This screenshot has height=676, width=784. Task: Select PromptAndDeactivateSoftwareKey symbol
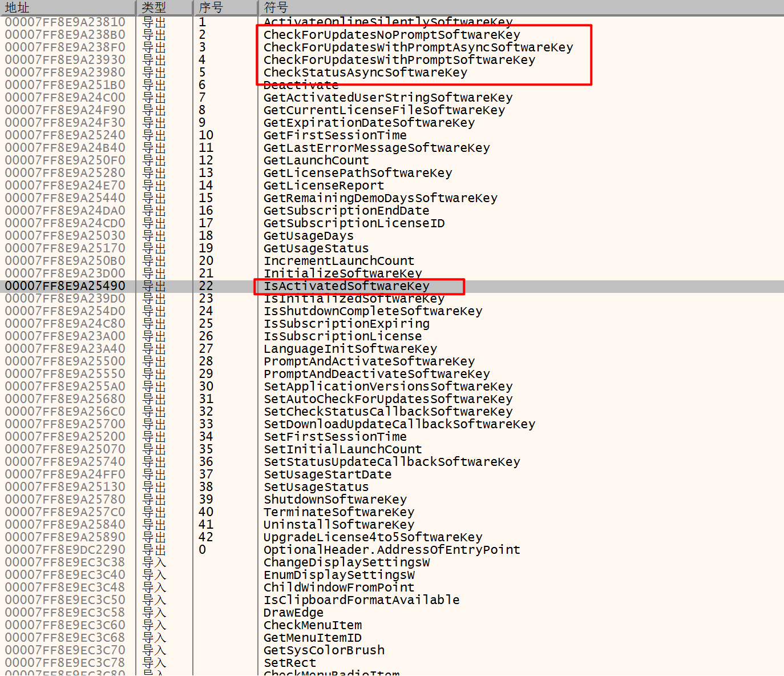pyautogui.click(x=377, y=374)
